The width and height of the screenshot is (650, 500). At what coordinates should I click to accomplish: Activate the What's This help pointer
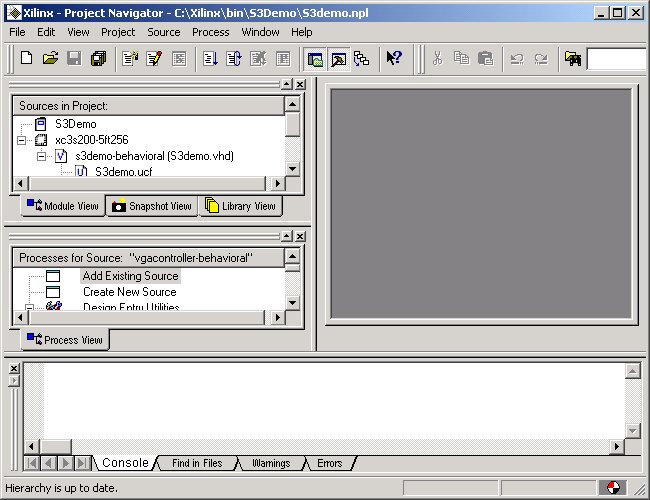click(394, 58)
